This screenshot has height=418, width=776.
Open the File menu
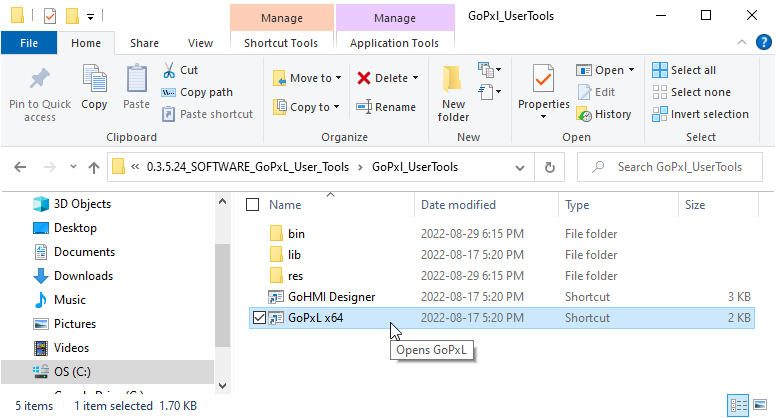(29, 43)
